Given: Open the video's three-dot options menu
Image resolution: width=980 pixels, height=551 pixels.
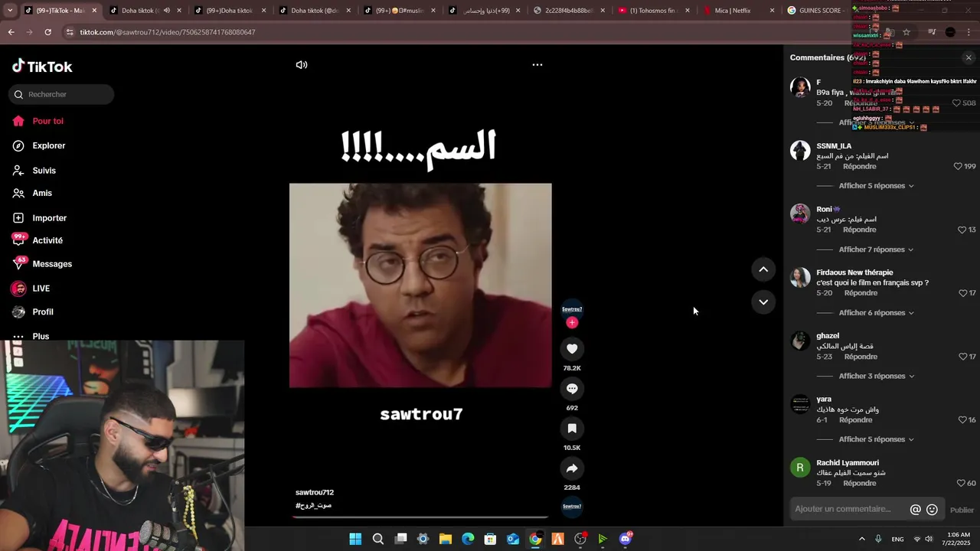Looking at the screenshot, I should pyautogui.click(x=537, y=65).
